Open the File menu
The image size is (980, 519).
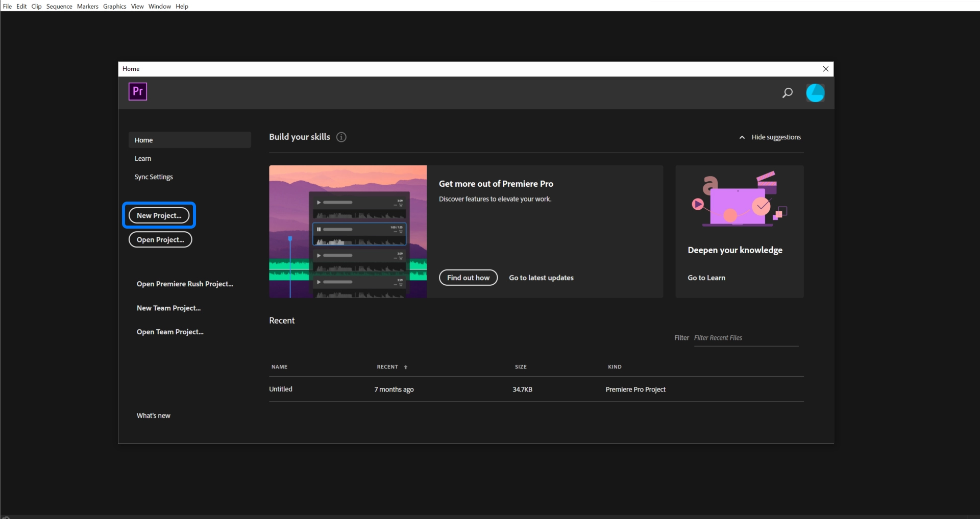7,6
